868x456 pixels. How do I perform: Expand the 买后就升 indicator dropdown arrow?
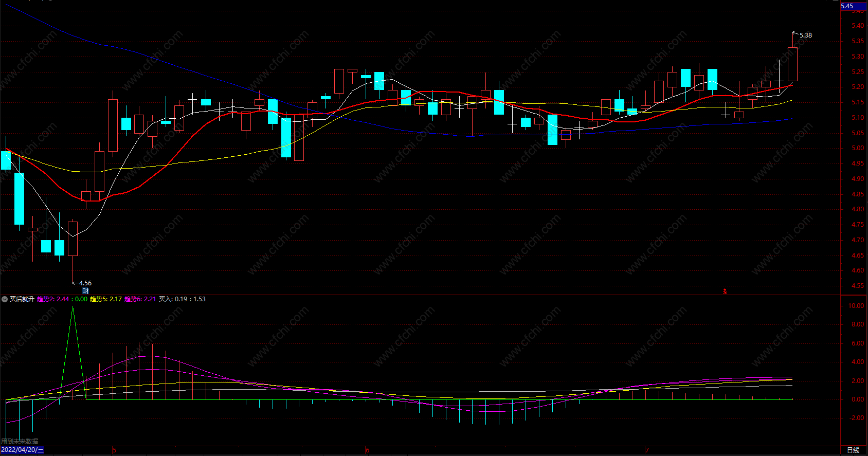click(5, 299)
